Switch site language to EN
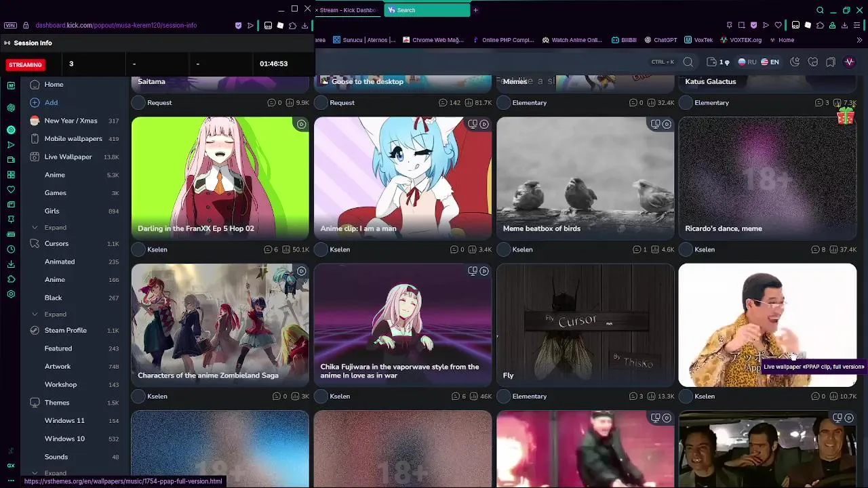Viewport: 868px width, 488px height. pos(770,62)
